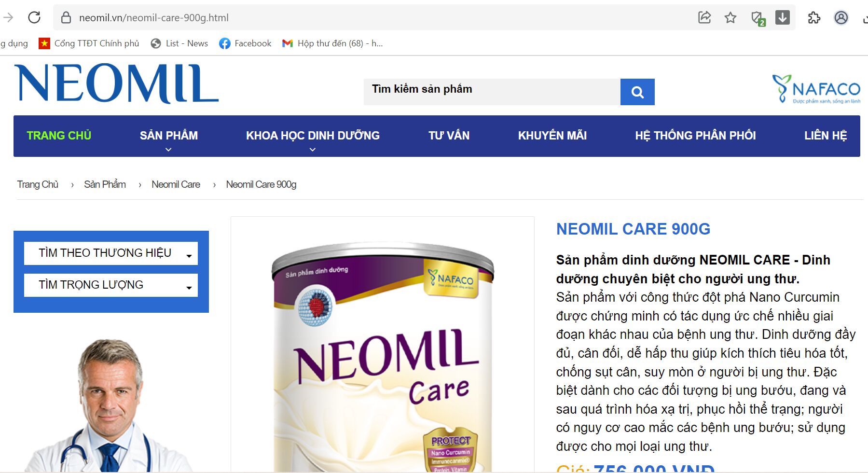Expand the chevron under SẢN PHẨM
The width and height of the screenshot is (868, 473).
coord(168,150)
